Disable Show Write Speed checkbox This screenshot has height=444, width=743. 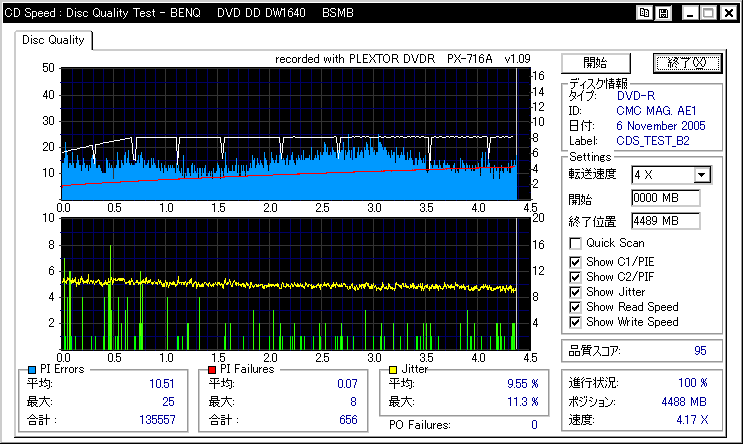pyautogui.click(x=575, y=322)
